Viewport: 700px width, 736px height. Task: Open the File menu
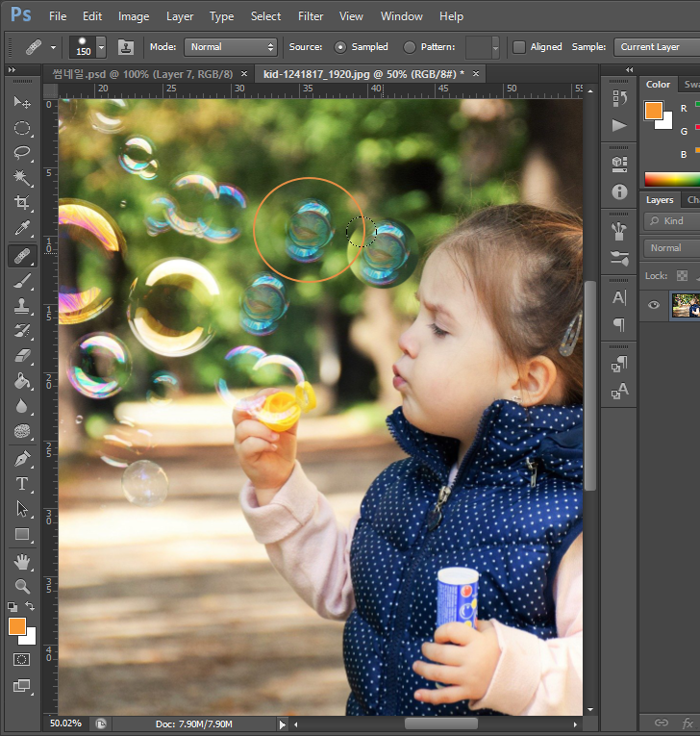[58, 16]
